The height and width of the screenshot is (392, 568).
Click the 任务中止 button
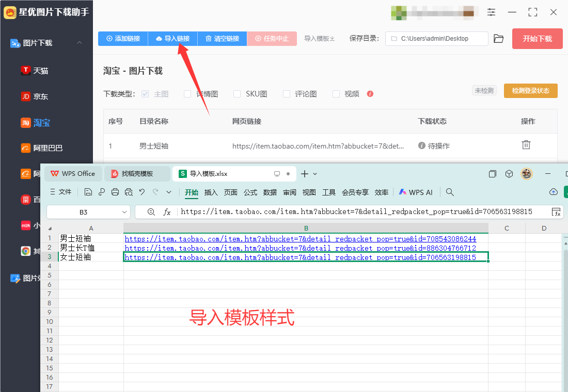pos(272,38)
